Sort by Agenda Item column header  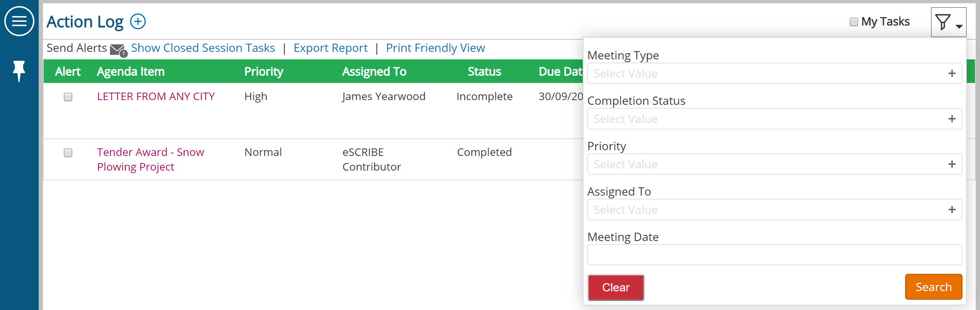130,72
